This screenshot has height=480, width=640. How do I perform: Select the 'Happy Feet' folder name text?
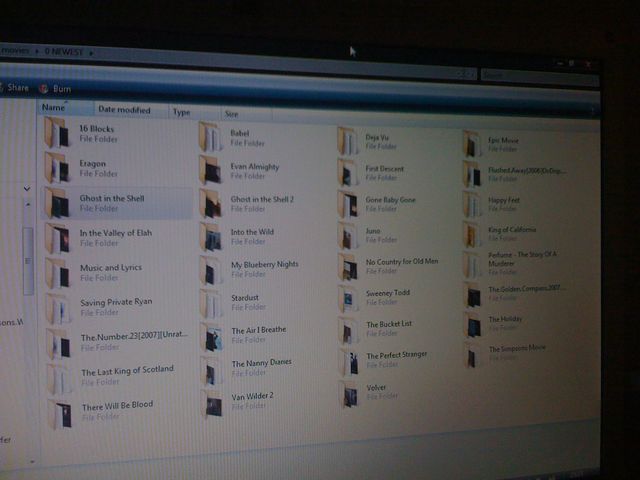[x=504, y=200]
